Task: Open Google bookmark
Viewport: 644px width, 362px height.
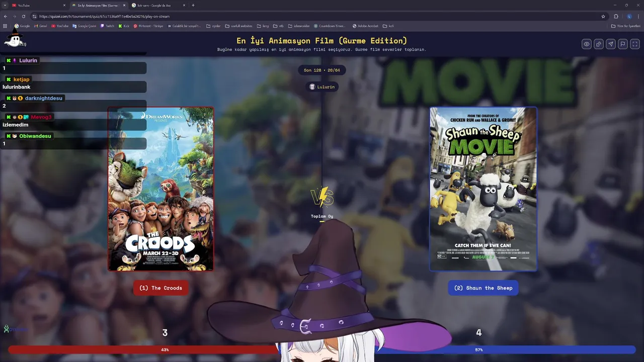Action: coord(22,26)
